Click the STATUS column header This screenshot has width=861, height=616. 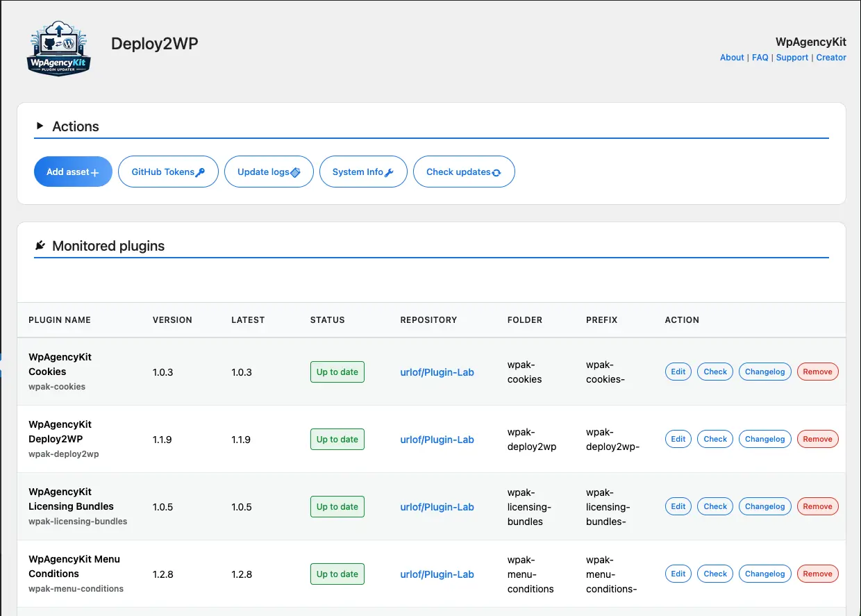(x=327, y=320)
